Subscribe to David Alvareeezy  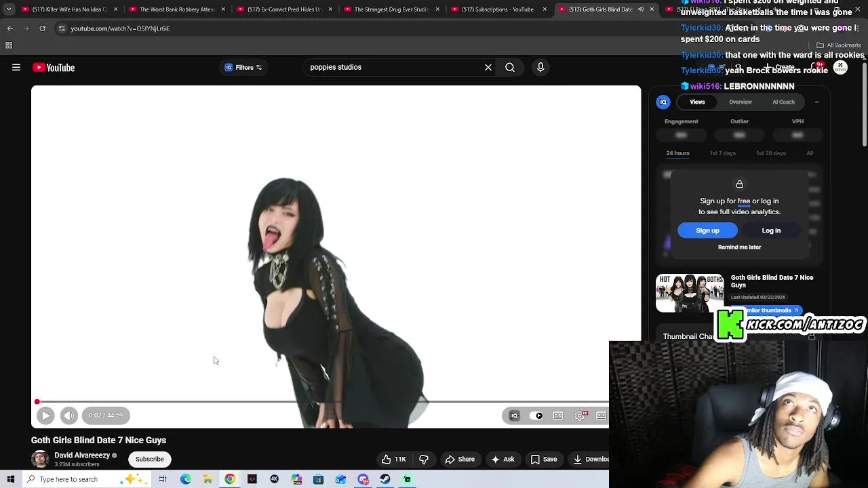click(149, 459)
